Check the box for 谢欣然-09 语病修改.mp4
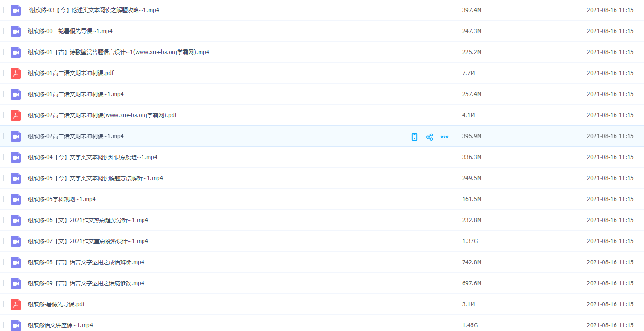Screen dimensions: 644x331 point(1,283)
